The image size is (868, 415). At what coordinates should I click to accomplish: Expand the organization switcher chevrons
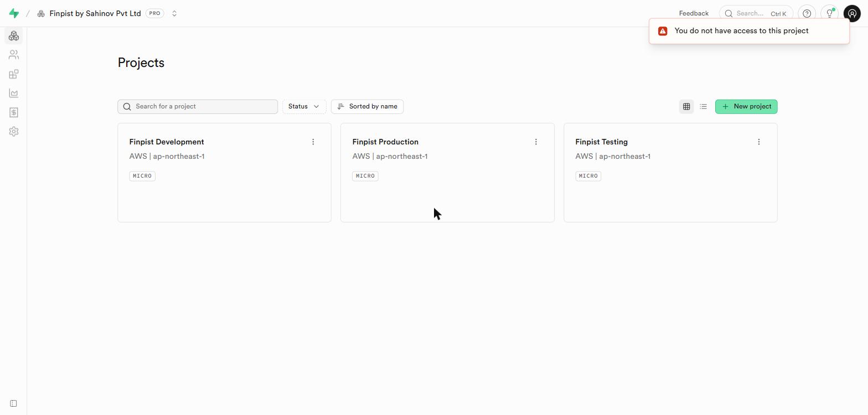click(174, 13)
